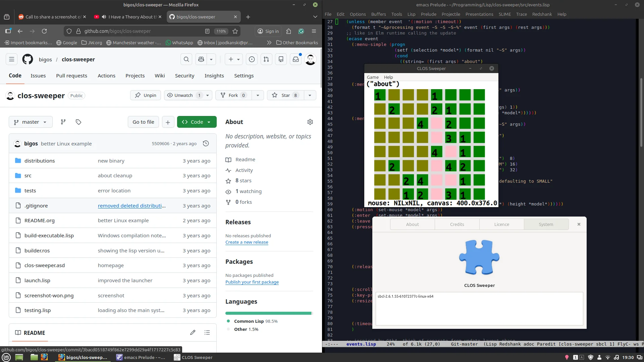This screenshot has height=362, width=644.
Task: Expand Unwatch notifications dropdown
Action: pyautogui.click(x=208, y=95)
